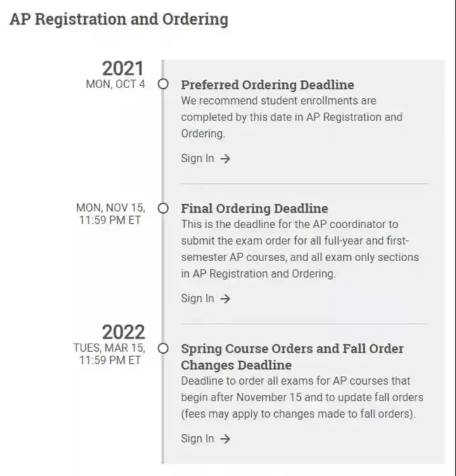Image resolution: width=456 pixels, height=476 pixels.
Task: Click the arrow icon under Spring Course Orders
Action: click(x=225, y=439)
